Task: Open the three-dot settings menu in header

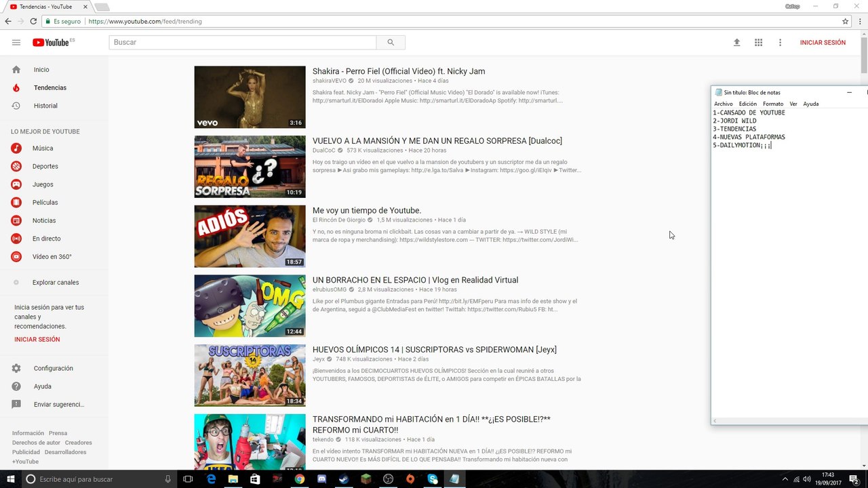Action: coord(780,42)
